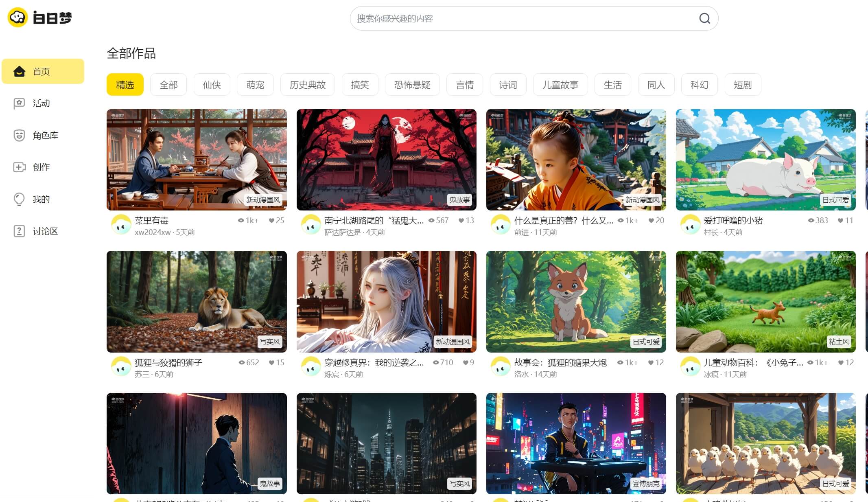Viewport: 868px width, 502px height.
Task: Click the 首页 home icon
Action: click(19, 72)
